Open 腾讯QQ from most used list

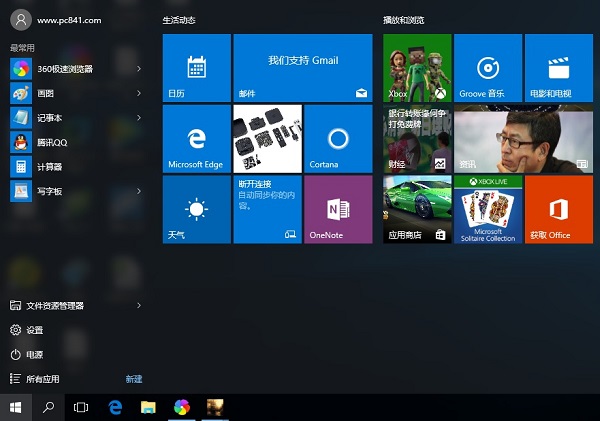pos(50,142)
